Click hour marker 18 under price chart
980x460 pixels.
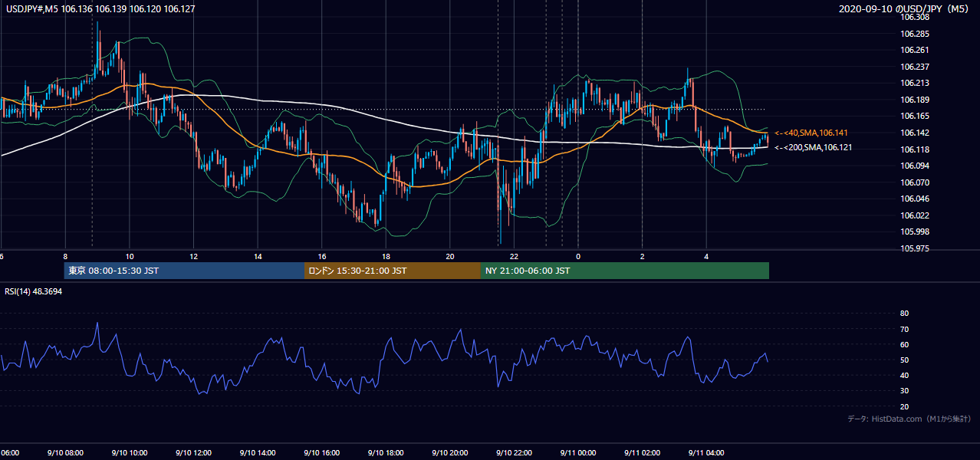[x=386, y=257]
